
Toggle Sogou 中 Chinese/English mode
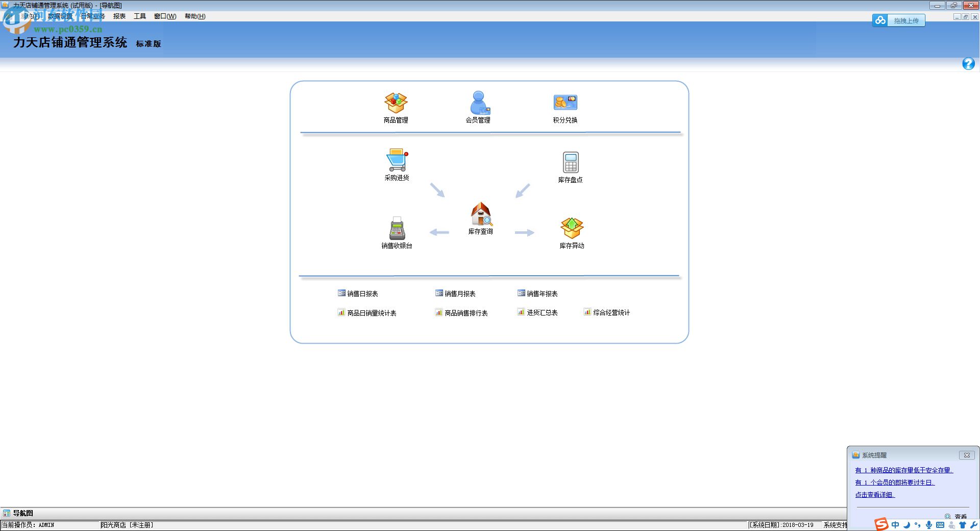pyautogui.click(x=895, y=525)
